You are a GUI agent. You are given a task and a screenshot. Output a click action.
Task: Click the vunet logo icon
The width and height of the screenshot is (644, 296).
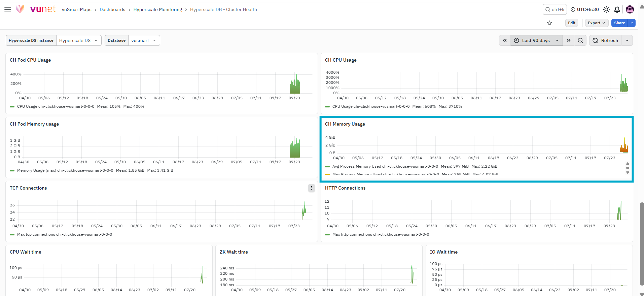pos(20,9)
